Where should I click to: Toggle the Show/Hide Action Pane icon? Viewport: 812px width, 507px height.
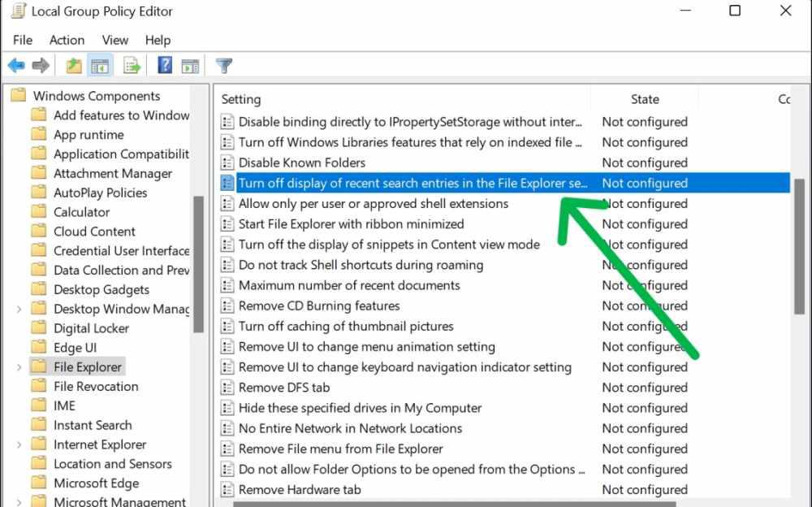point(190,67)
